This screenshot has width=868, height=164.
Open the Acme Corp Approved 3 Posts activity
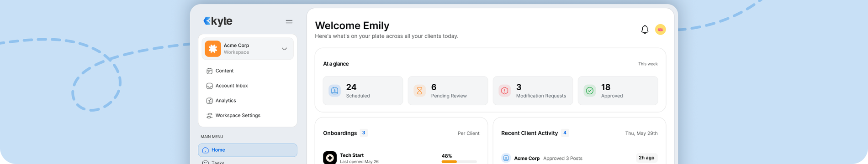click(579, 158)
